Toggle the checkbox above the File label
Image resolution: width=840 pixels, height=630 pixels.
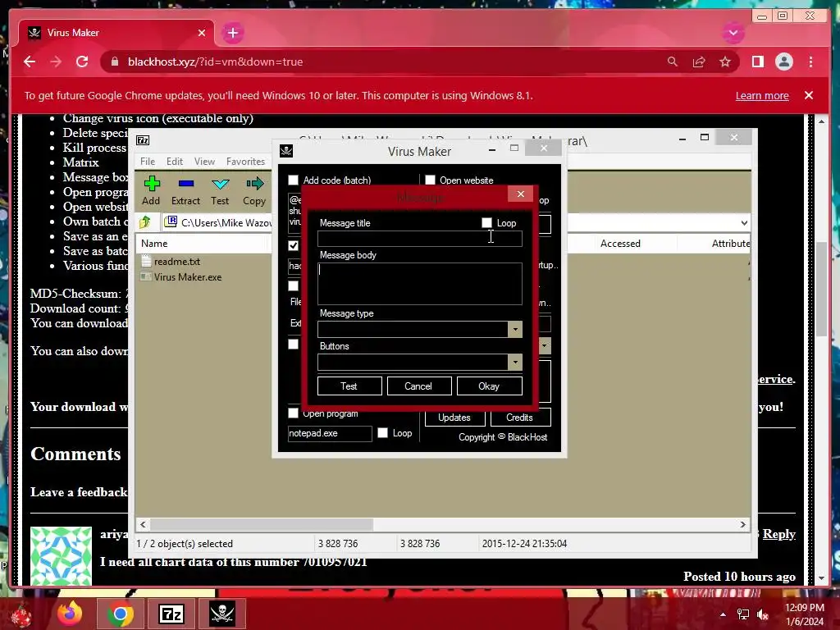click(x=293, y=285)
